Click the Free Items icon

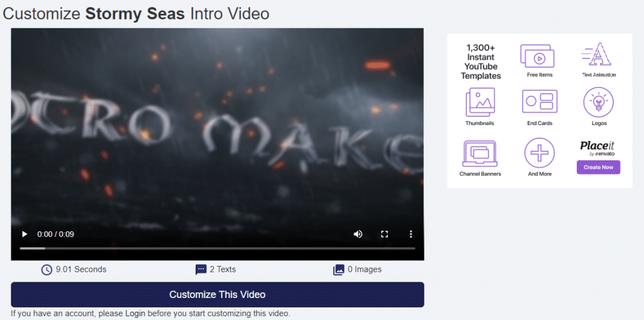pos(539,56)
